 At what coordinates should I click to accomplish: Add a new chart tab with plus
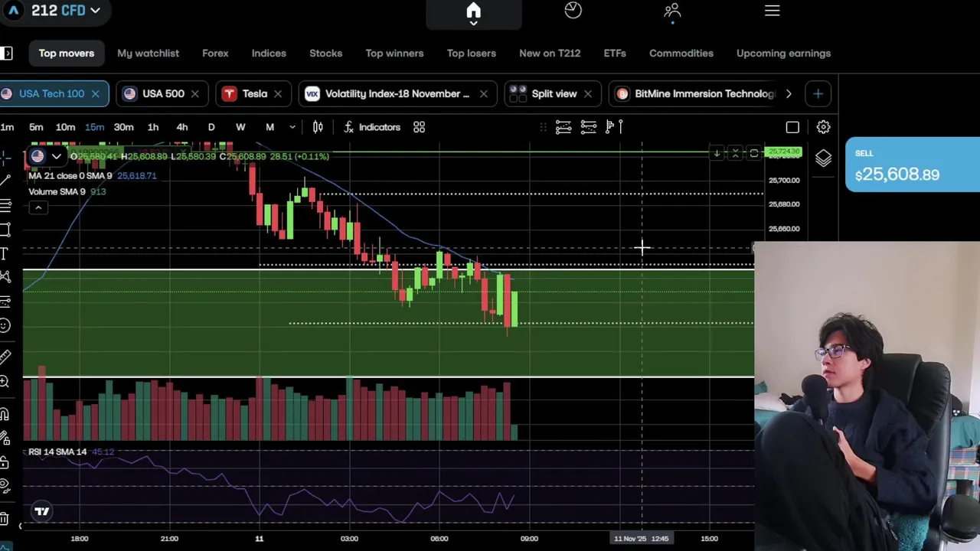(818, 93)
